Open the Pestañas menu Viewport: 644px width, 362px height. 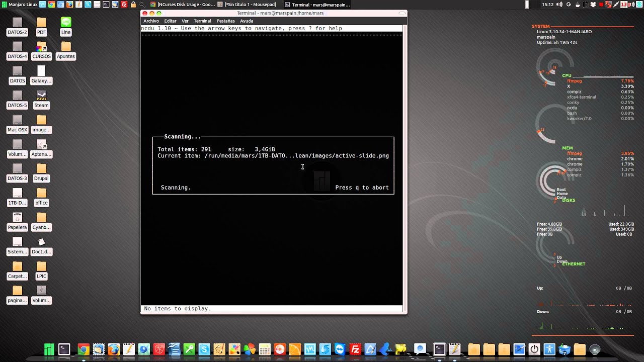[225, 21]
